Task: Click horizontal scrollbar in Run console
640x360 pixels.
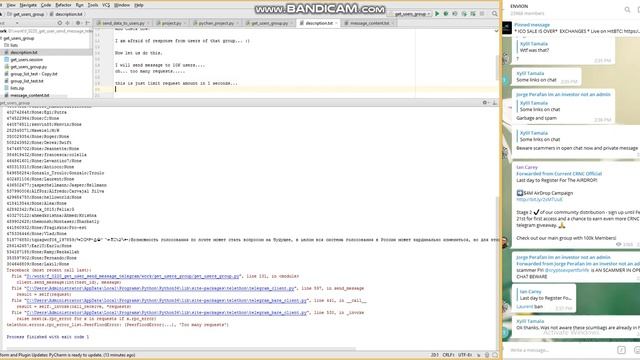Action: tap(180, 349)
